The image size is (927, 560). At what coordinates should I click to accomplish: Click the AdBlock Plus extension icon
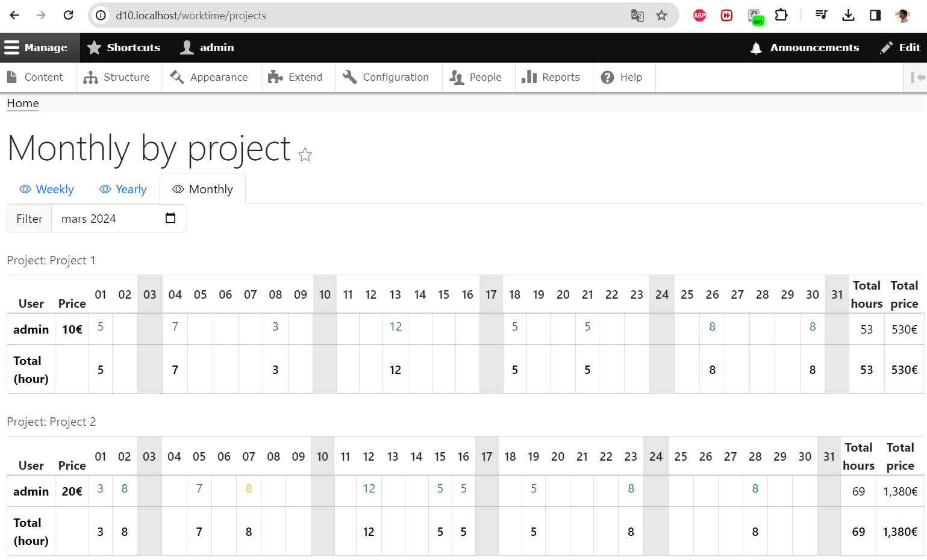point(699,16)
